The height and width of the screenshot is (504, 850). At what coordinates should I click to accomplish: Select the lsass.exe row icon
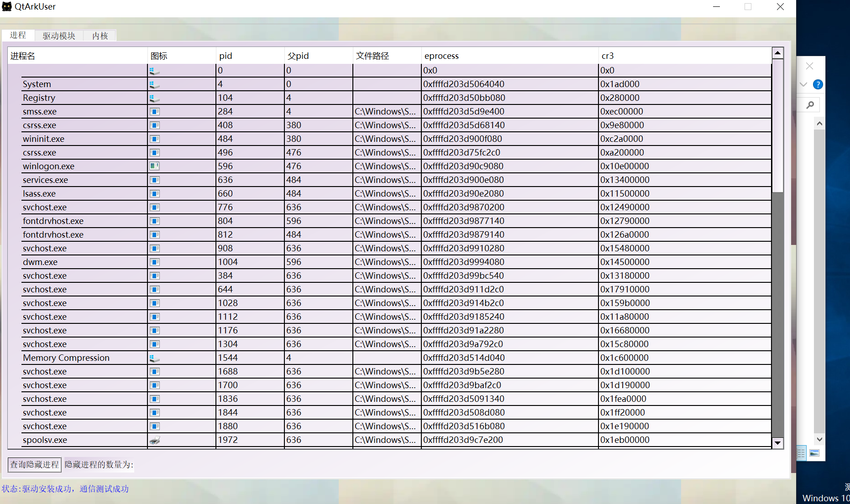155,194
